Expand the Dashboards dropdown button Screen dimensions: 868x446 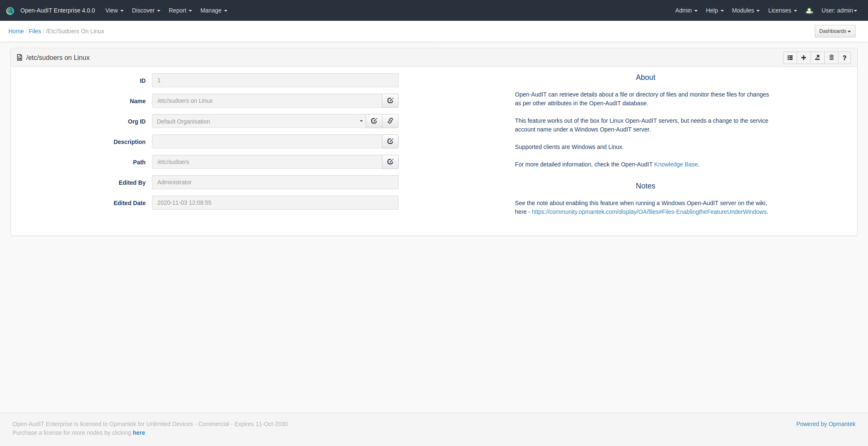[x=835, y=31]
